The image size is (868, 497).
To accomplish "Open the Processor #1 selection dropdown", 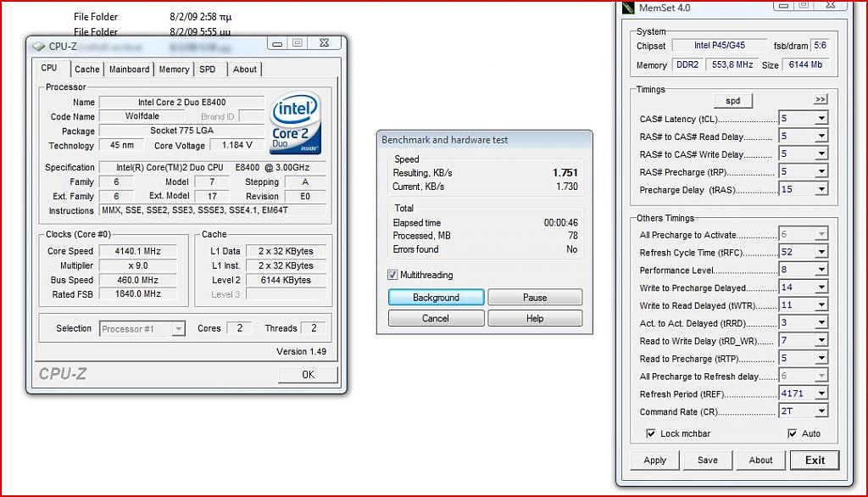I will [x=178, y=328].
